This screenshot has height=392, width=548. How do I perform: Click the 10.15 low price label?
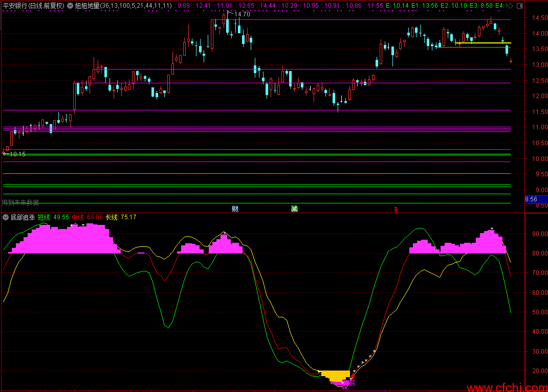click(x=17, y=154)
